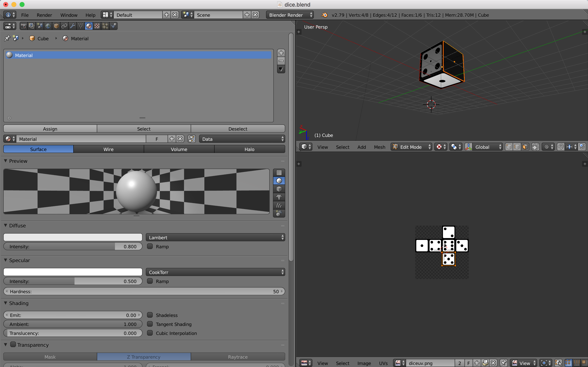Open the Mesh menu in 3D view header
This screenshot has height=367, width=588.
pyautogui.click(x=380, y=147)
